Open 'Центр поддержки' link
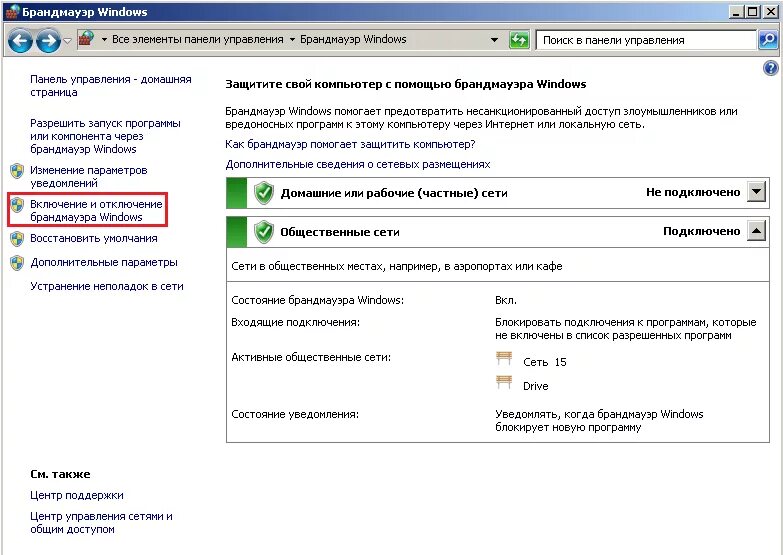The image size is (783, 555). tap(77, 495)
